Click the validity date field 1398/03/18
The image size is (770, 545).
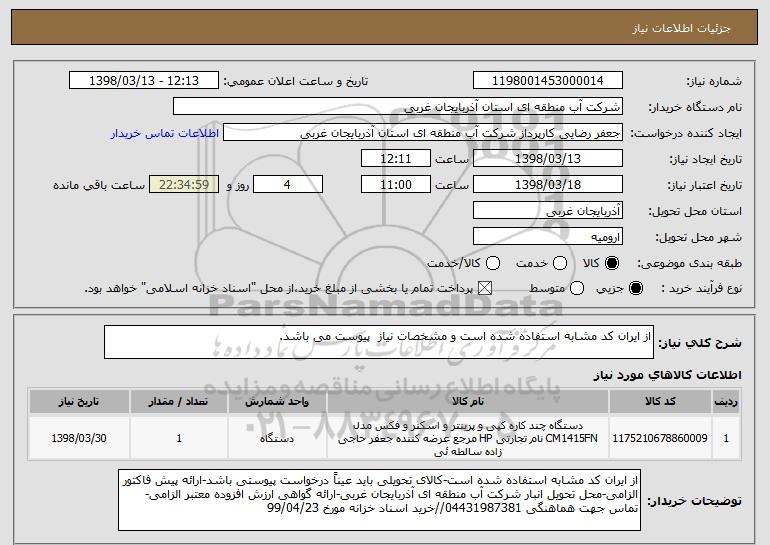coord(548,185)
